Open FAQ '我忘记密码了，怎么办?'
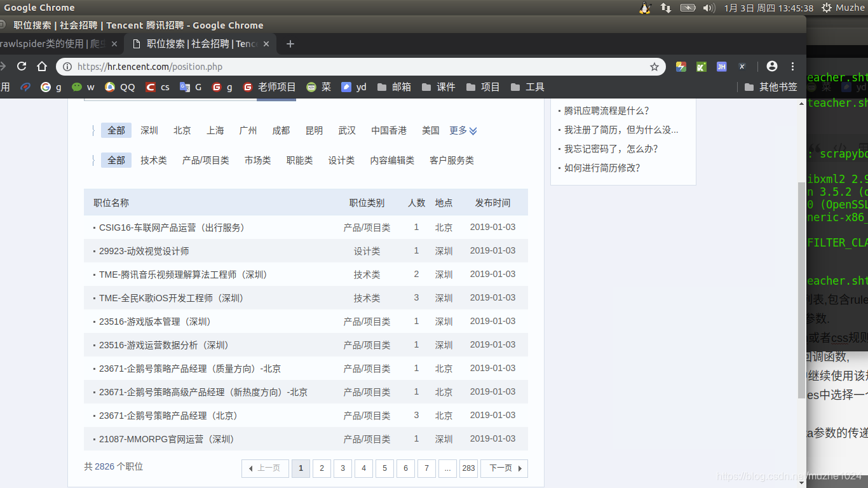This screenshot has width=868, height=488. coord(611,149)
